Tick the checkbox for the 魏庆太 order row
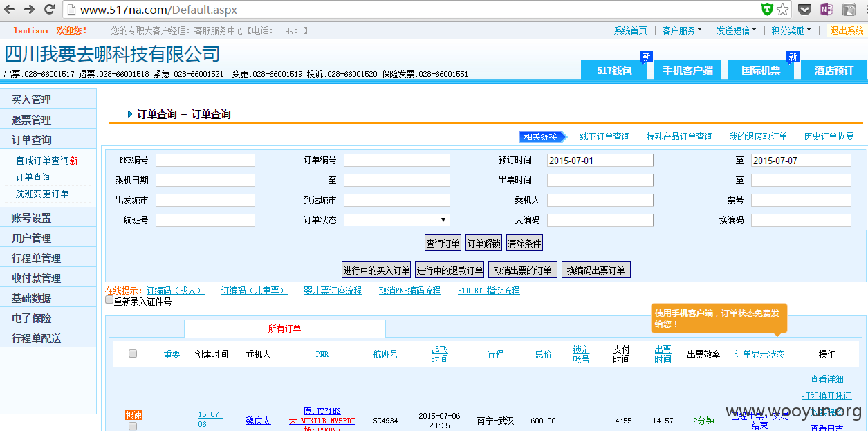Screen dimensions: 868x431 tap(133, 426)
